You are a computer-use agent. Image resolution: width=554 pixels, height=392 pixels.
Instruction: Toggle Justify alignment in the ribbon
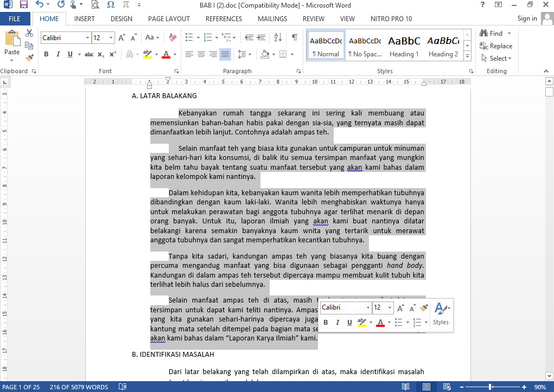[x=225, y=54]
